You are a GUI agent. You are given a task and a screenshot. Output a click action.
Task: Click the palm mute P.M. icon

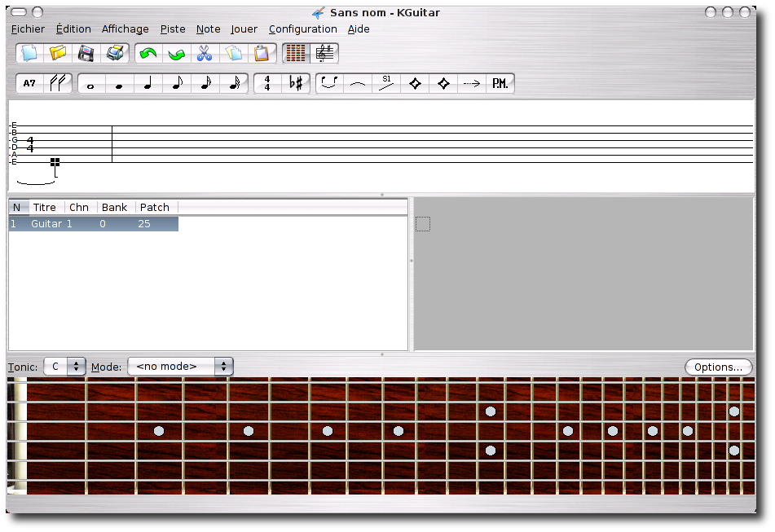500,84
